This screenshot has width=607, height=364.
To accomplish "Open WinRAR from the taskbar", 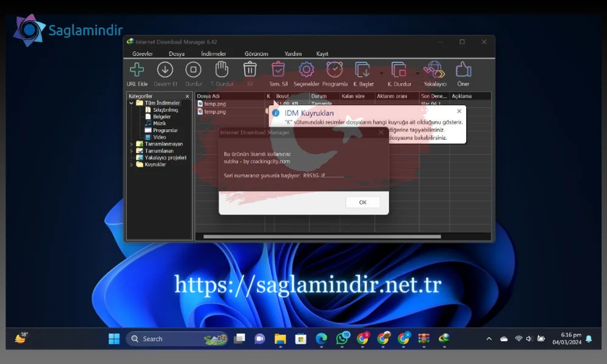I will [424, 339].
